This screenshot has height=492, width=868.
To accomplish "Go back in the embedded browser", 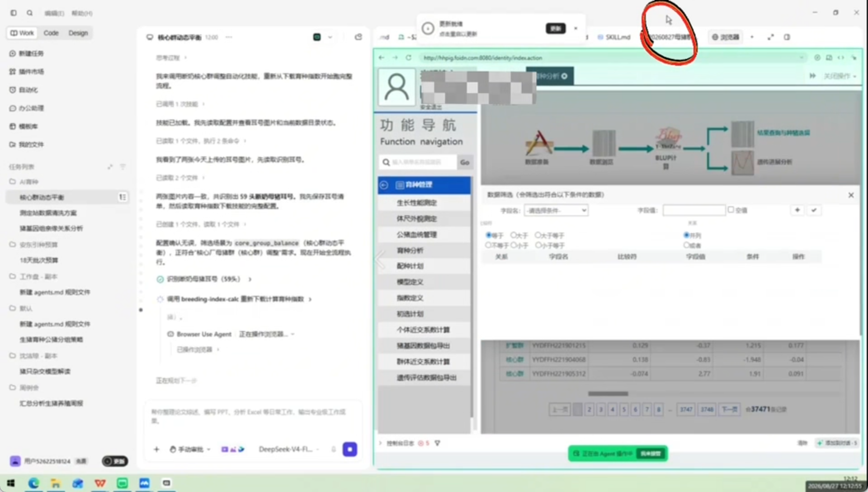I will point(382,57).
